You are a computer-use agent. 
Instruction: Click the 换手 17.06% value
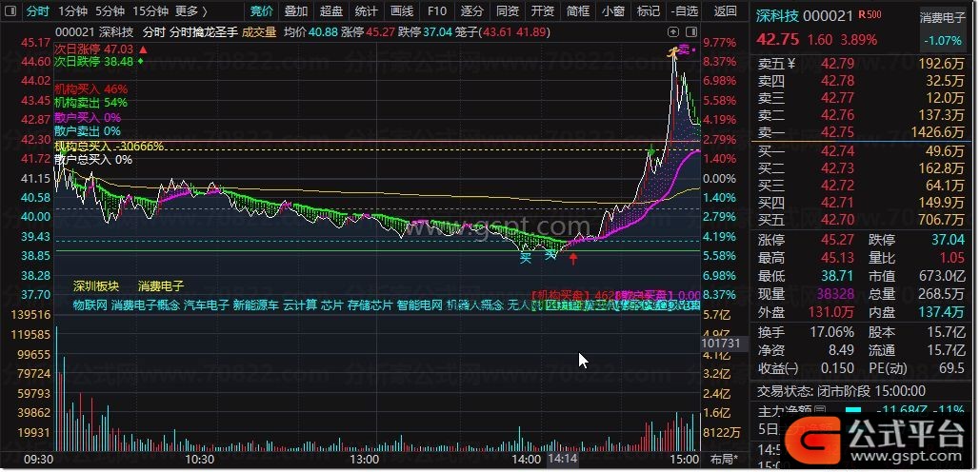[x=832, y=332]
